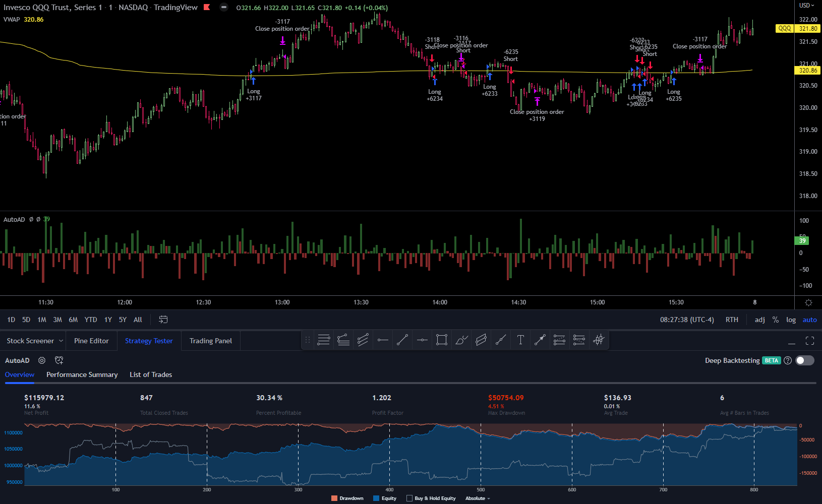This screenshot has width=822, height=504.
Task: Select the arrow drawing tool
Action: coord(540,340)
